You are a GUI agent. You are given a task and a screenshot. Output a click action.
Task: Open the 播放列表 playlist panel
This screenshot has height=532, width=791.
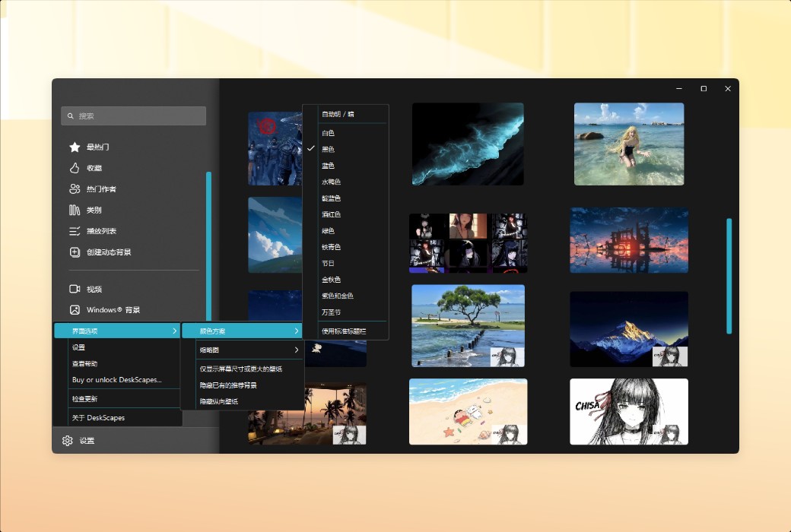coord(100,231)
